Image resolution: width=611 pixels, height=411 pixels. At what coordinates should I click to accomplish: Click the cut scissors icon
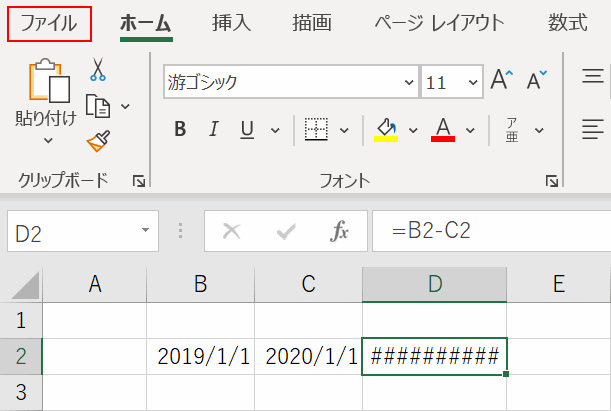(98, 69)
